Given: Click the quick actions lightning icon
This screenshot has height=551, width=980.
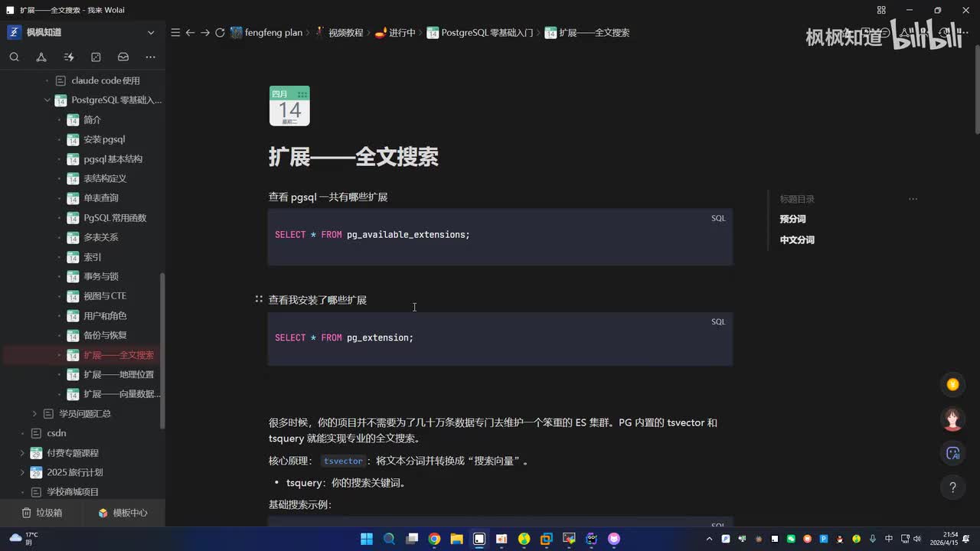Looking at the screenshot, I should [69, 57].
